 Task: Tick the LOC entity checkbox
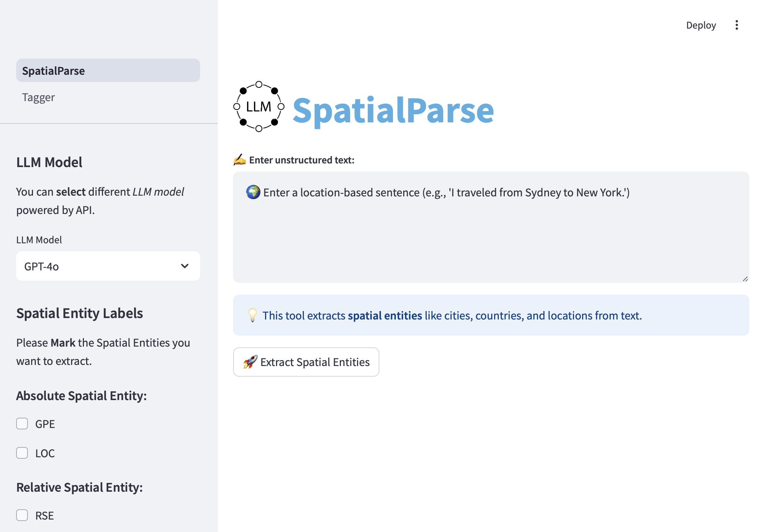pyautogui.click(x=22, y=453)
